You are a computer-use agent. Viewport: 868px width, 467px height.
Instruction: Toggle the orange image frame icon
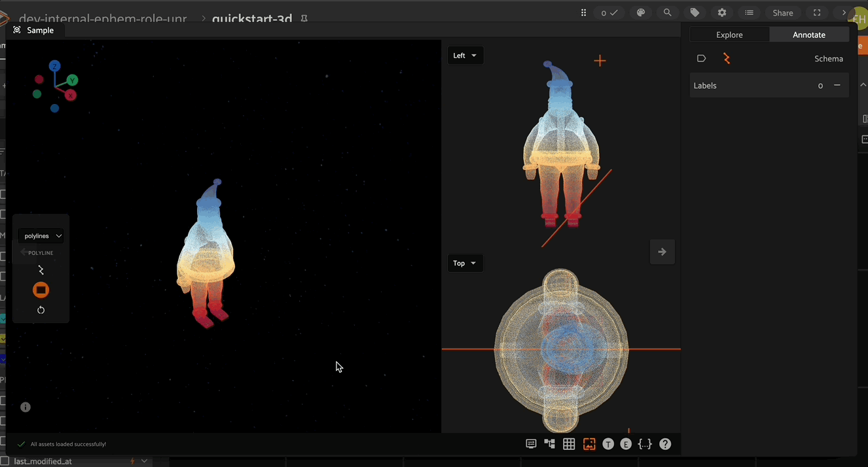pos(589,444)
